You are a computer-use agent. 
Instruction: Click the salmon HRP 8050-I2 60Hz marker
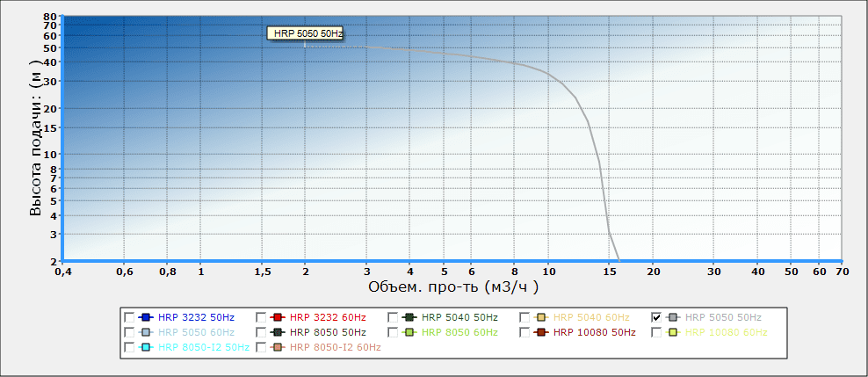278,347
